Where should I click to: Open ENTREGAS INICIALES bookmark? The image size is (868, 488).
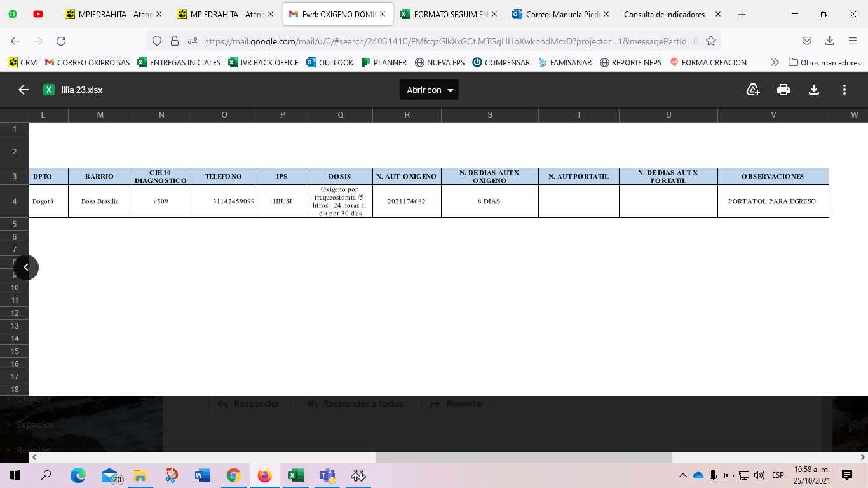pyautogui.click(x=179, y=62)
